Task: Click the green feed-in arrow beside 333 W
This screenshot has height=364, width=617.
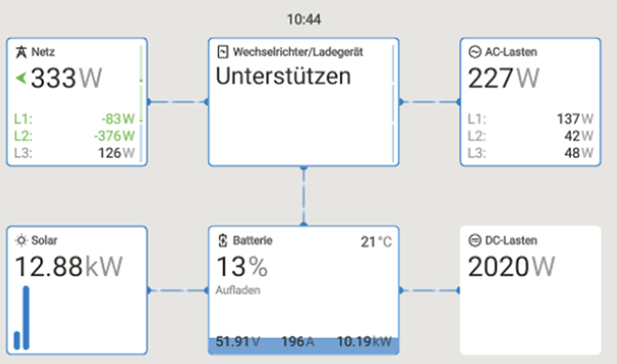Action: click(21, 78)
